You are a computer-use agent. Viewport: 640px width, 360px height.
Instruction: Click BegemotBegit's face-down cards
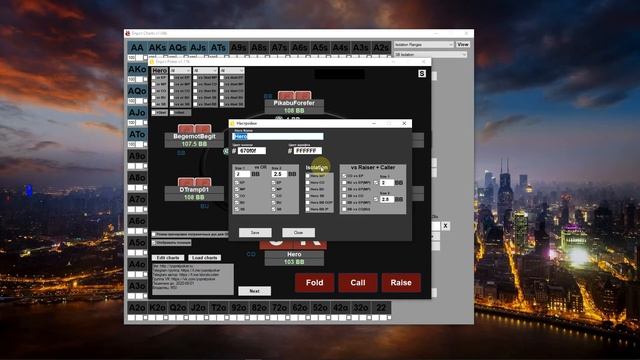[194, 129]
